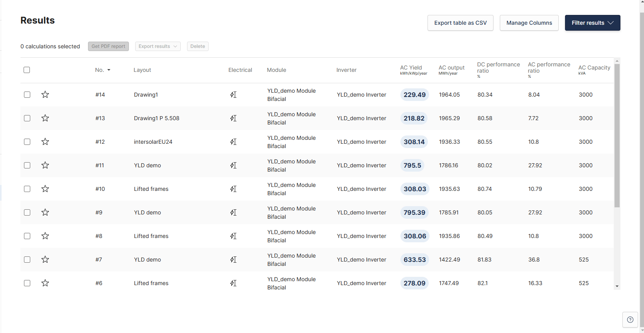This screenshot has height=333, width=644.
Task: Click AC yield badge 218.82
Action: pos(414,118)
